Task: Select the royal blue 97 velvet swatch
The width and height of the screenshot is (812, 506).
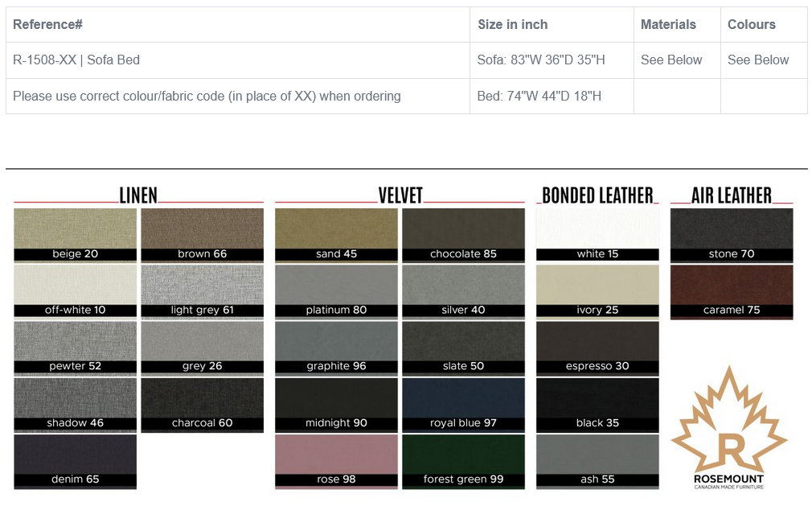Action: point(463,404)
